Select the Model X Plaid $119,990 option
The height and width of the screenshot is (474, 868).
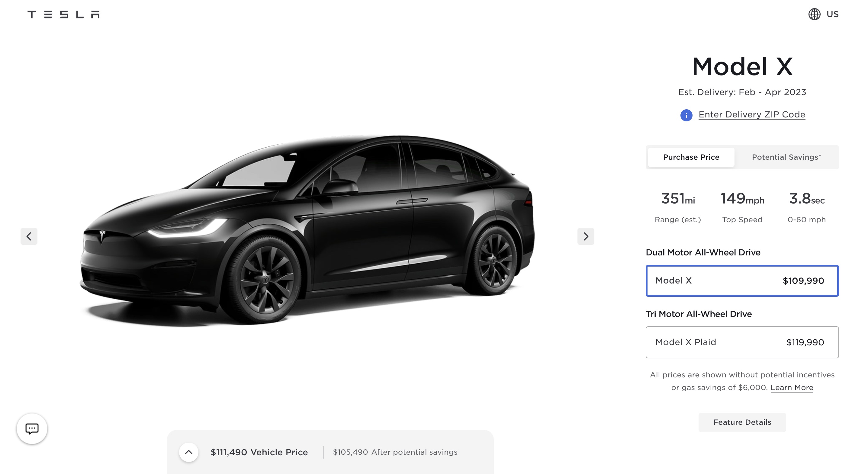[x=742, y=342]
